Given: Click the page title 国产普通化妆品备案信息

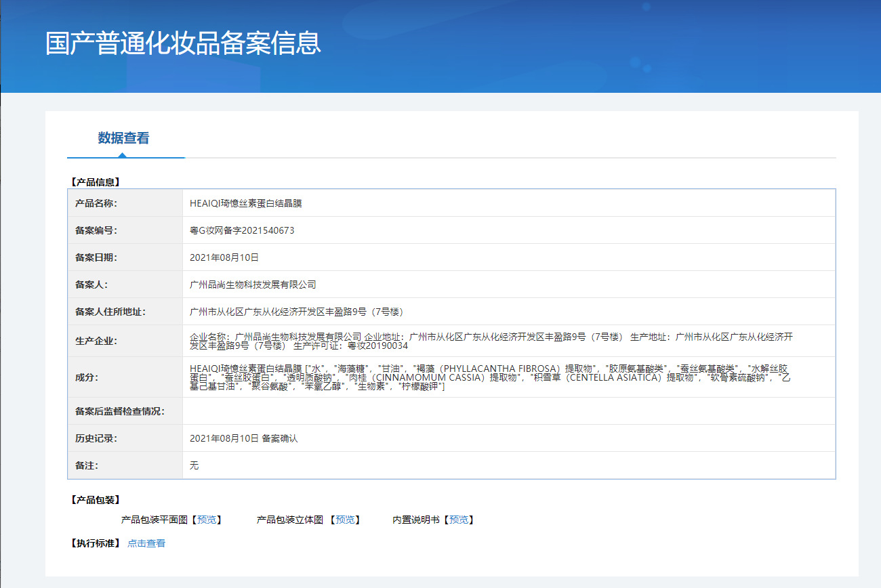Looking at the screenshot, I should [183, 43].
